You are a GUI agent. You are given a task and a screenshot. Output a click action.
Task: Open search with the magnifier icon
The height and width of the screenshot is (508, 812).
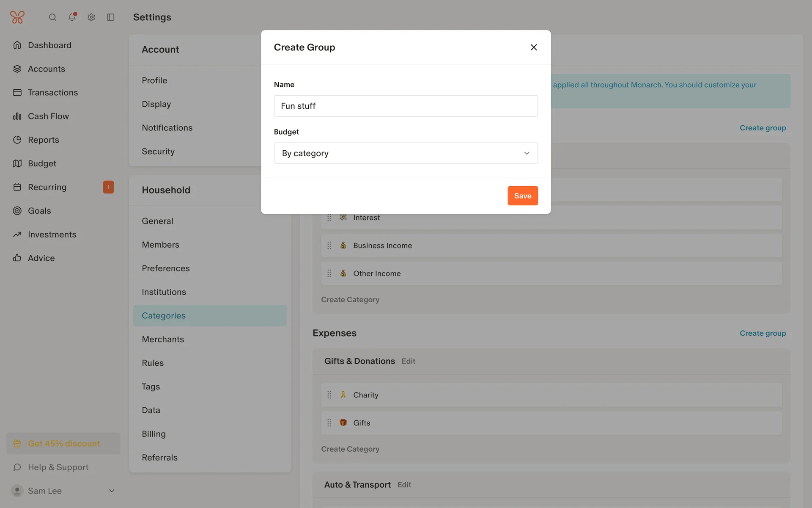coord(52,17)
